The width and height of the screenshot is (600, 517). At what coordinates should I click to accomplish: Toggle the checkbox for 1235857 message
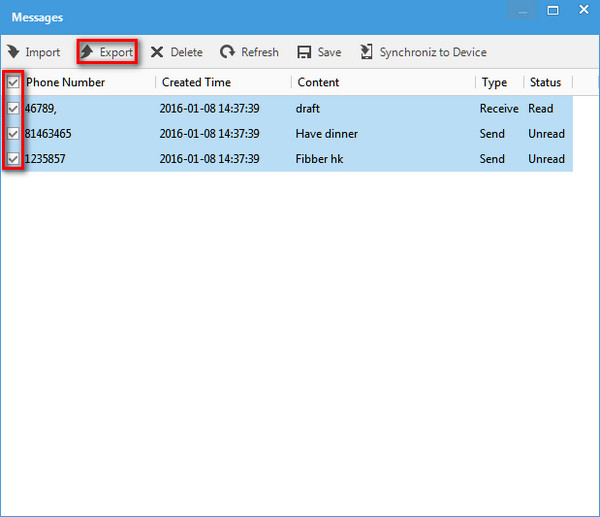[x=13, y=158]
